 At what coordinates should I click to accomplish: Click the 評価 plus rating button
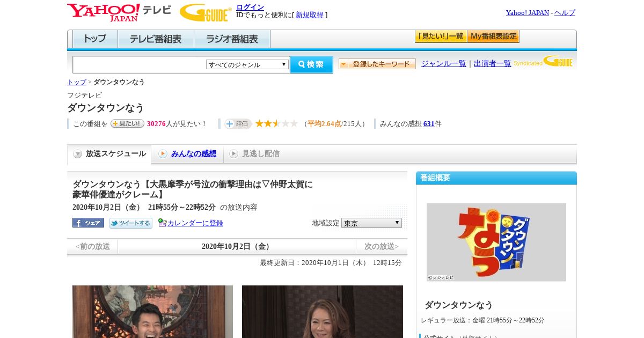tap(238, 124)
